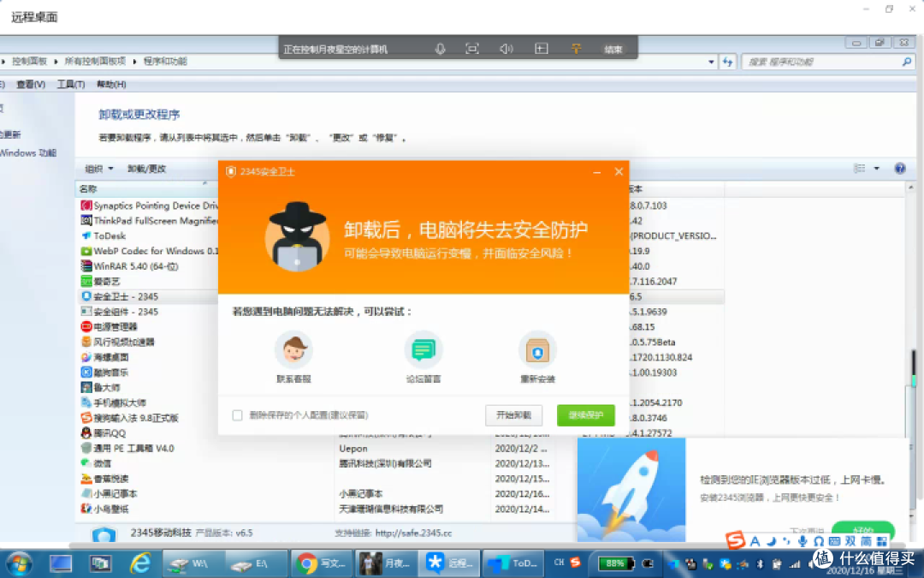Open the view options dropdown arrow
This screenshot has width=924, height=578.
(876, 169)
